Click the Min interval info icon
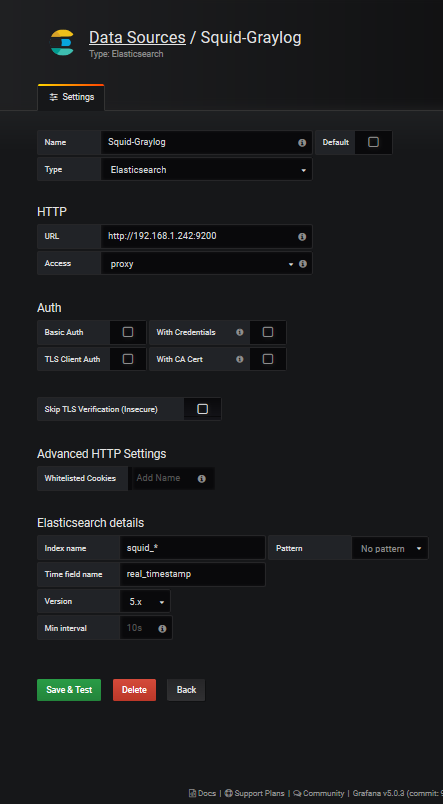Viewport: 443px width, 804px height. point(162,629)
